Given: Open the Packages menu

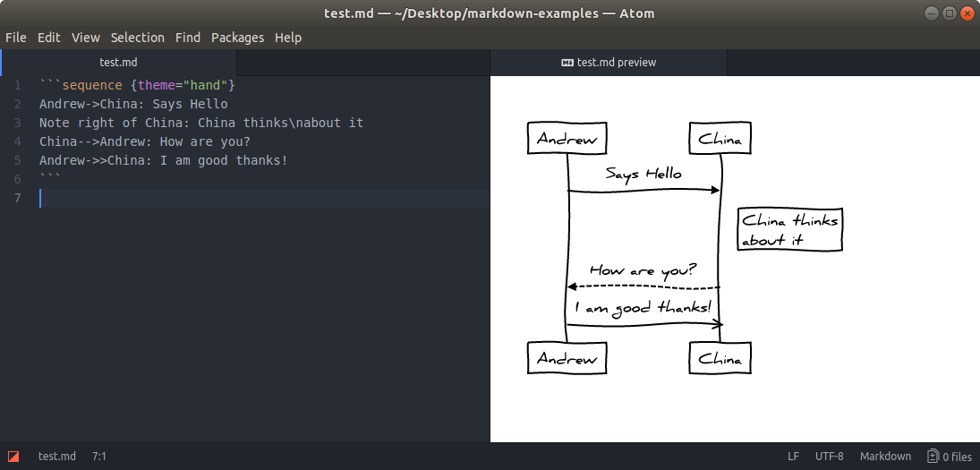Looking at the screenshot, I should (x=237, y=38).
